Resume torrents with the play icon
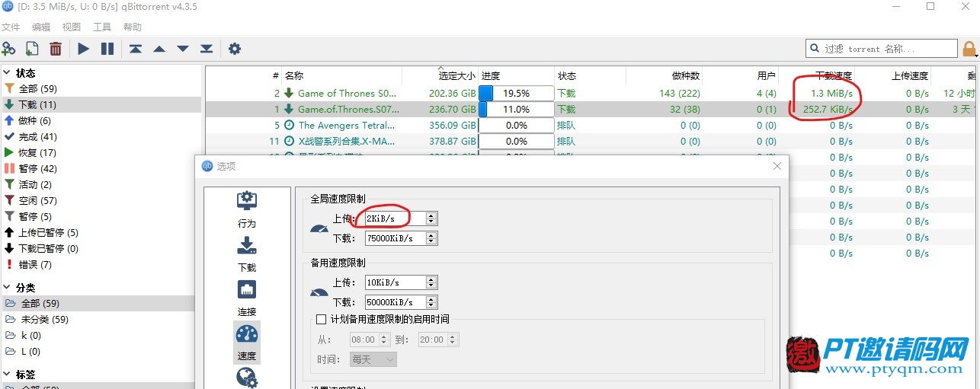 (x=84, y=49)
